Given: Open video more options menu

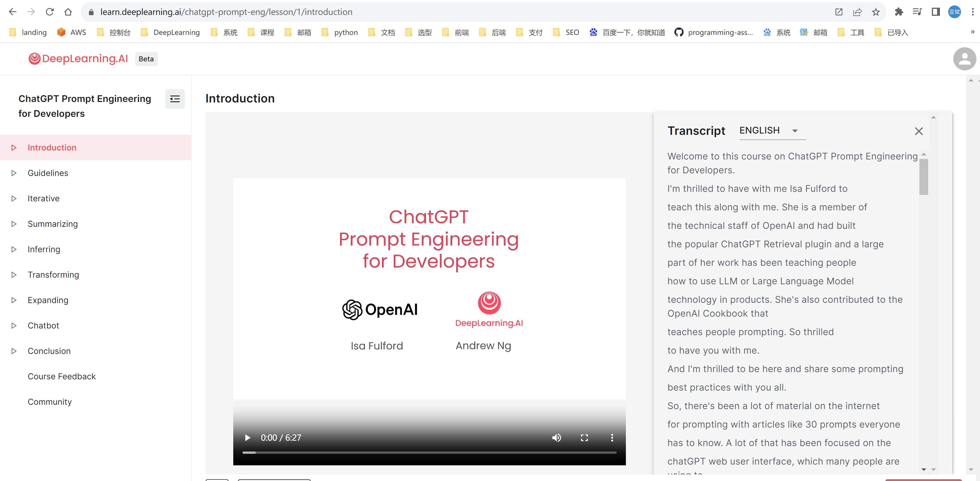Looking at the screenshot, I should [x=612, y=438].
